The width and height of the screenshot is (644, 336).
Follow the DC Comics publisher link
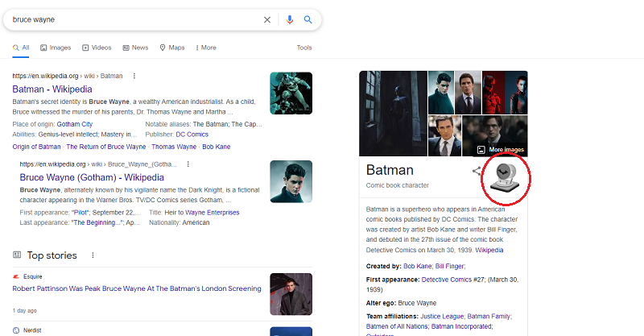(192, 135)
